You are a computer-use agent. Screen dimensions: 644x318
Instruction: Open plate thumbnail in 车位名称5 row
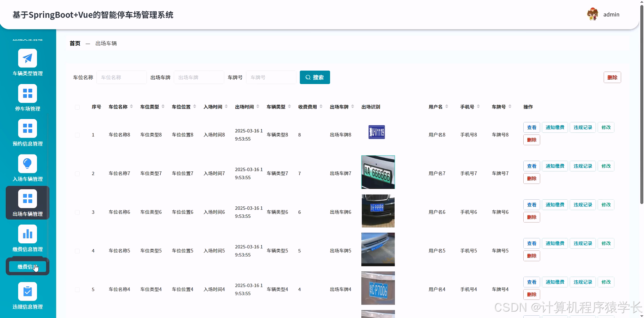(x=378, y=249)
